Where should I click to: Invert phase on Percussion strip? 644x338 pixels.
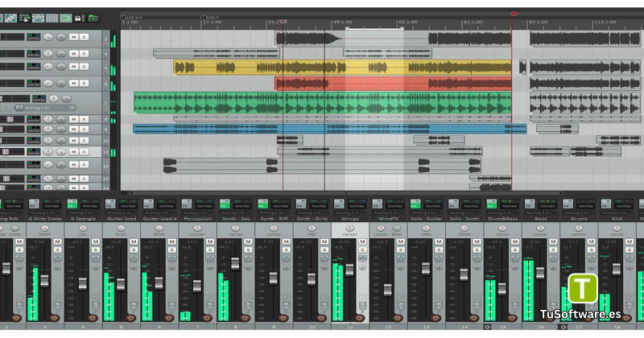(x=210, y=267)
